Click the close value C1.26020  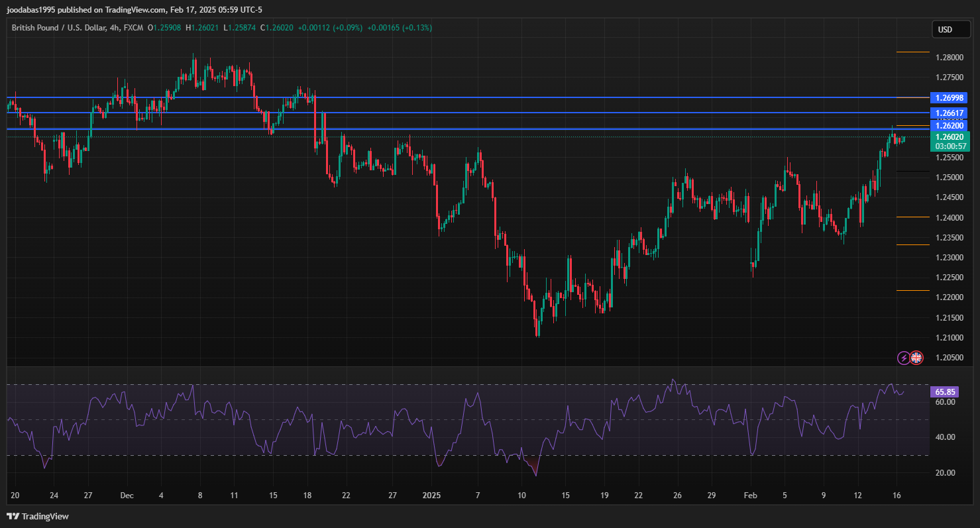coord(278,28)
